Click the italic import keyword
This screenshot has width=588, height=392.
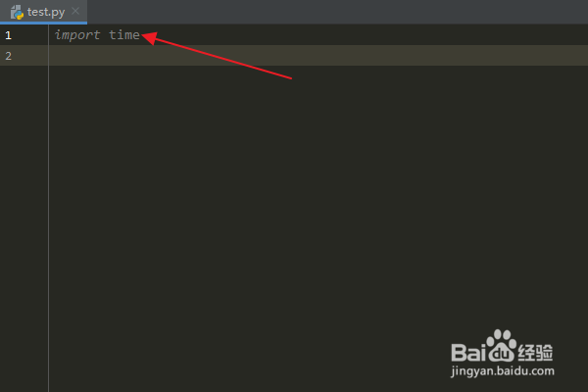(77, 35)
